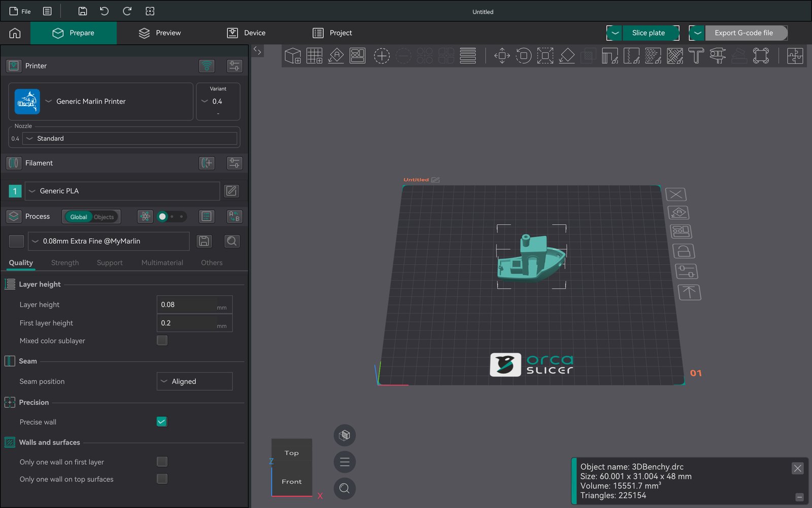Select the Lay on face tool
The height and width of the screenshot is (508, 812).
tap(567, 55)
